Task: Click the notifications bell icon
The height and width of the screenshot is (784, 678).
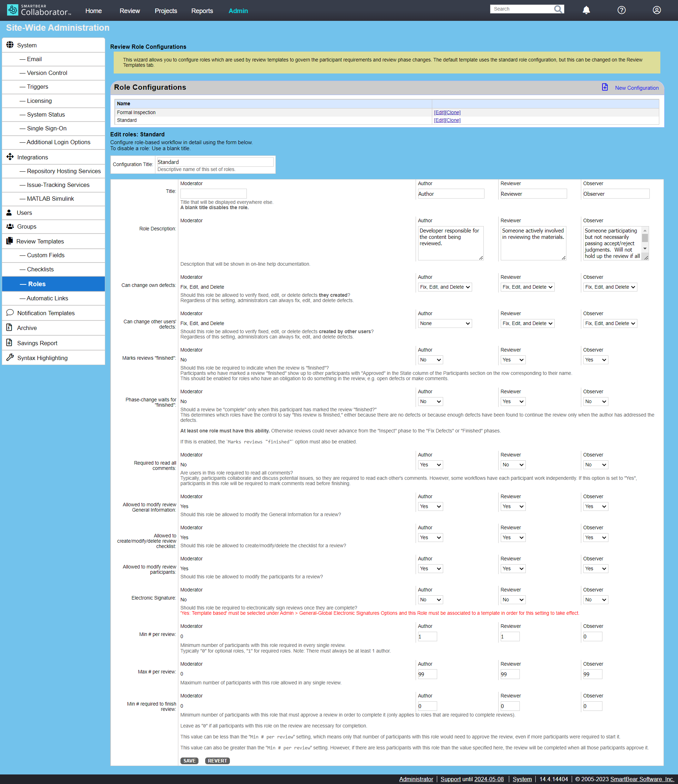Action: pos(586,10)
